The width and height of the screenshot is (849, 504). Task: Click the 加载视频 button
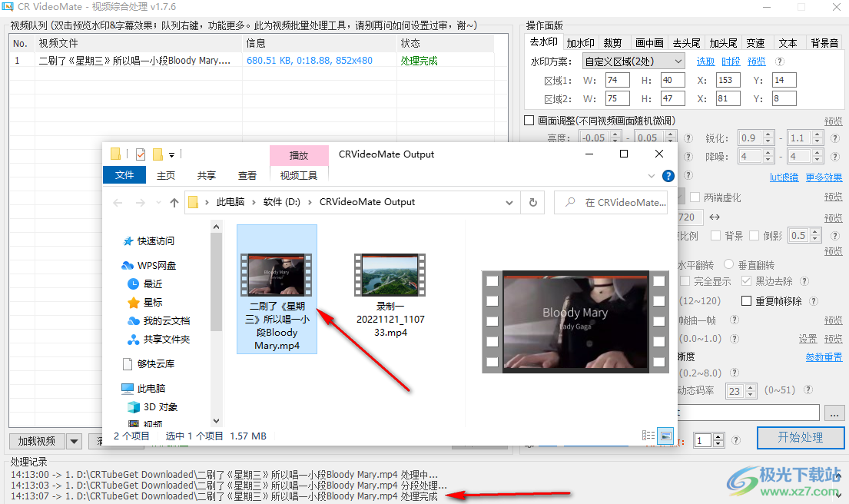coord(36,441)
